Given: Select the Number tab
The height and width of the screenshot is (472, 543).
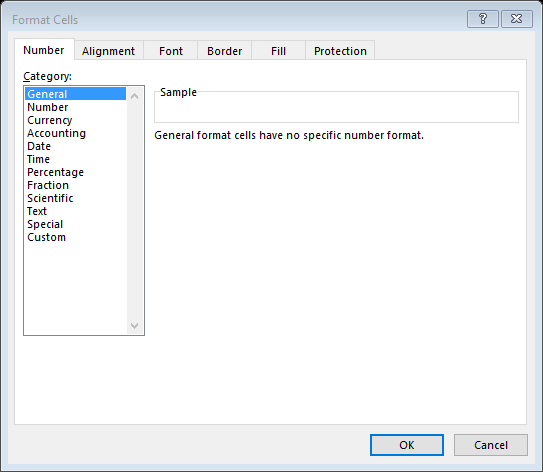Looking at the screenshot, I should pyautogui.click(x=44, y=50).
